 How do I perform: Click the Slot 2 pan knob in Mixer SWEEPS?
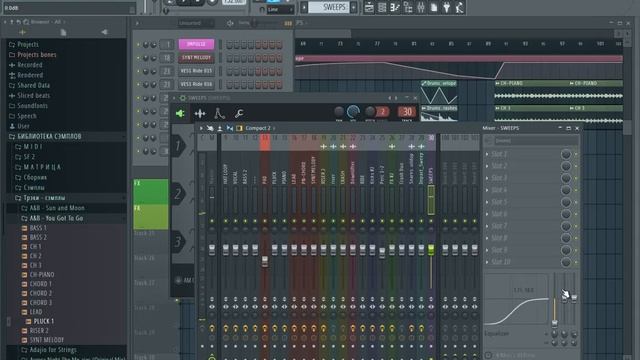(566, 166)
